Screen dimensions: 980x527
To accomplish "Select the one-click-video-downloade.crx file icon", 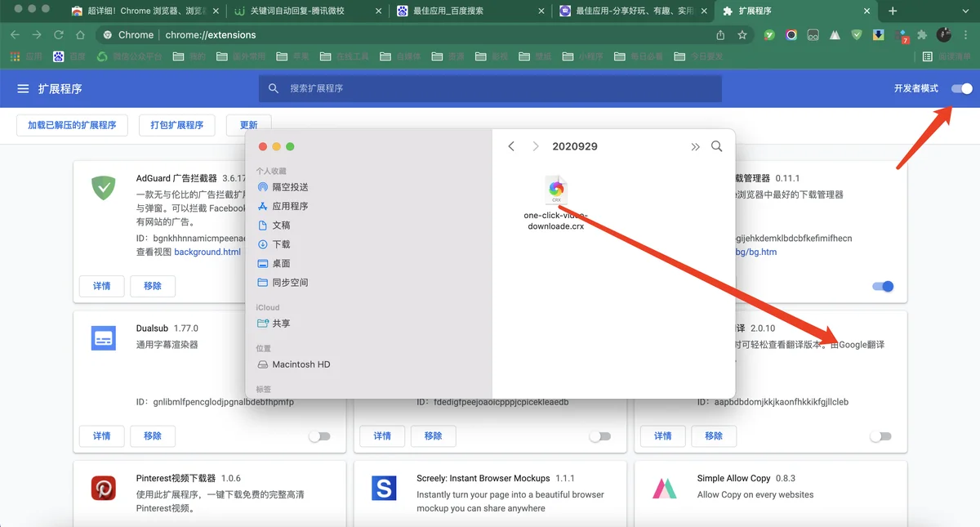I will [556, 190].
